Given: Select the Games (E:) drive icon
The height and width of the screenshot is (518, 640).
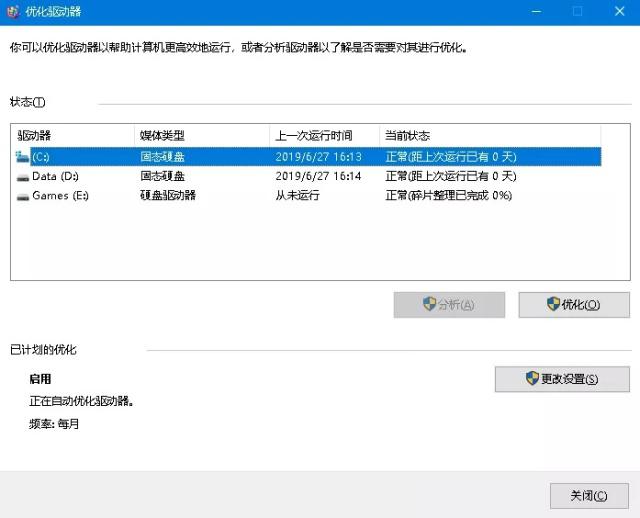Looking at the screenshot, I should [x=23, y=196].
